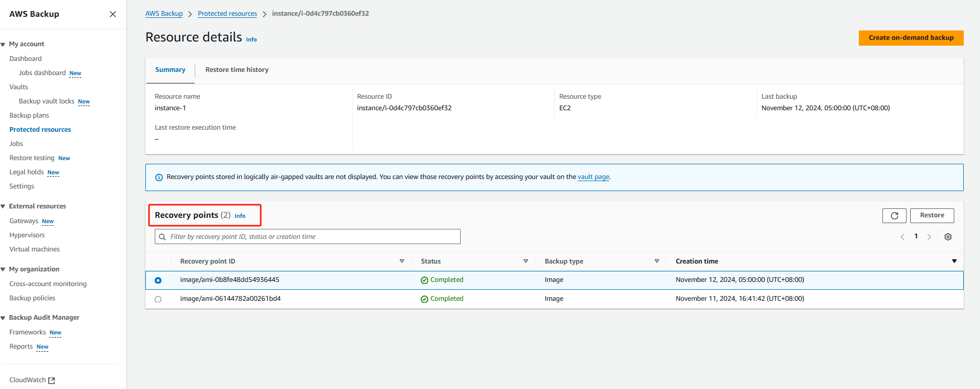The width and height of the screenshot is (980, 389).
Task: Click the refresh recovery points icon button
Action: tap(894, 216)
